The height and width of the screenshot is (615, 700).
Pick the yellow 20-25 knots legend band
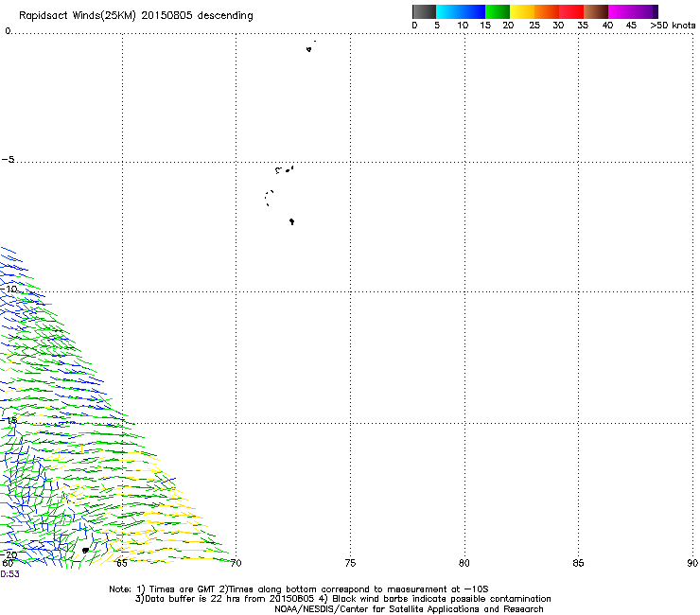522,11
